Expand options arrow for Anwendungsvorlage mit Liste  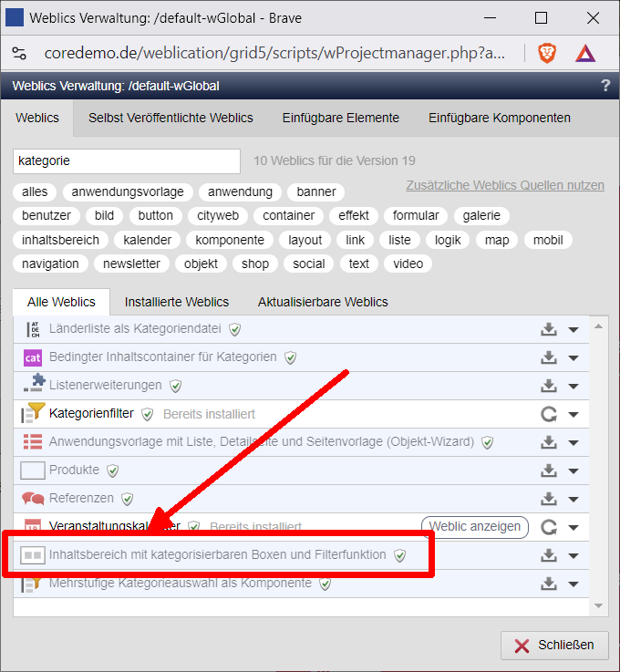click(x=573, y=442)
